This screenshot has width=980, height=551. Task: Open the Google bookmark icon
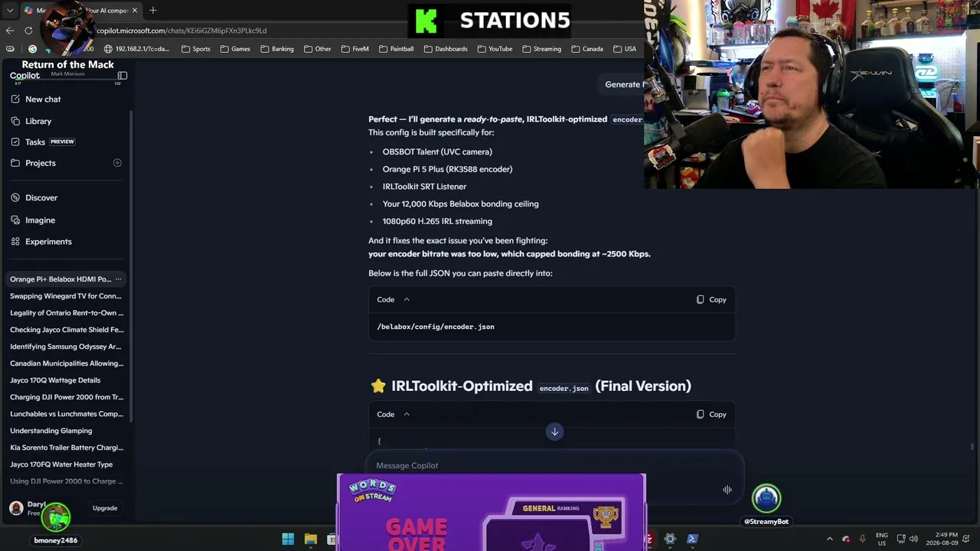point(32,49)
